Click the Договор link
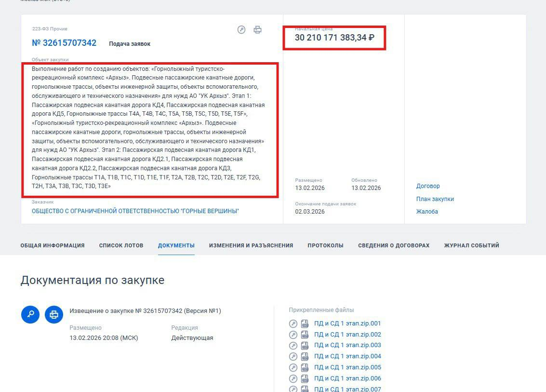This screenshot has height=392, width=546. tap(428, 186)
